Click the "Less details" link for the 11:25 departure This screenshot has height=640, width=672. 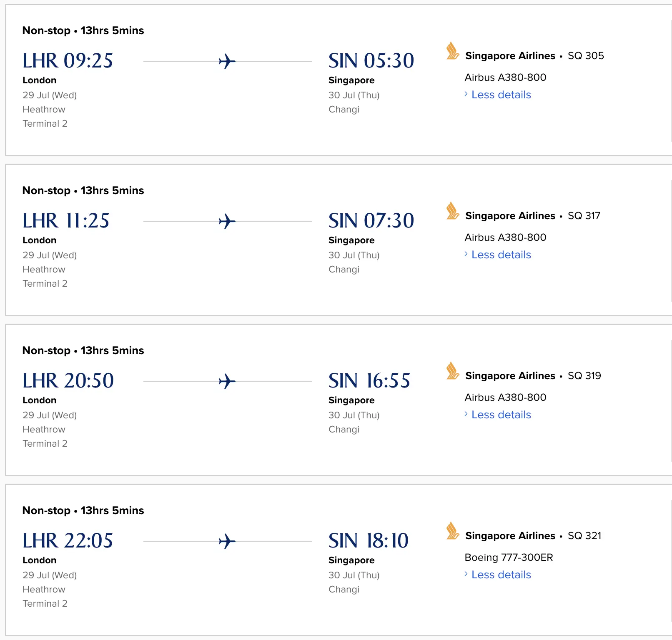[x=501, y=255]
